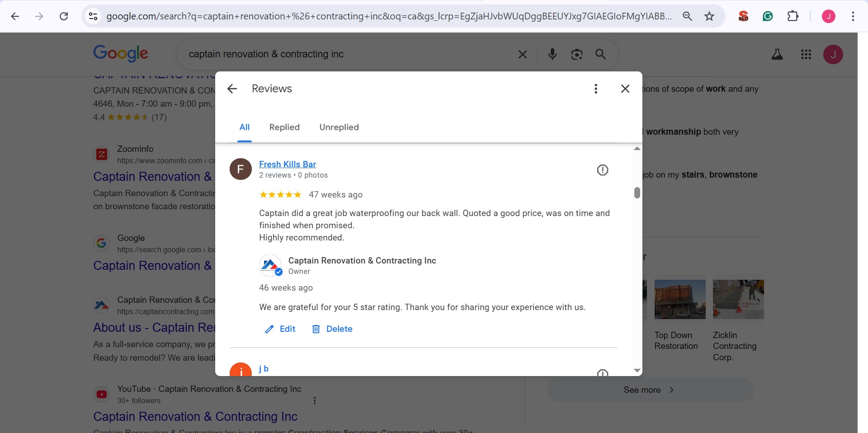Switch to the Replied tab

tap(284, 127)
